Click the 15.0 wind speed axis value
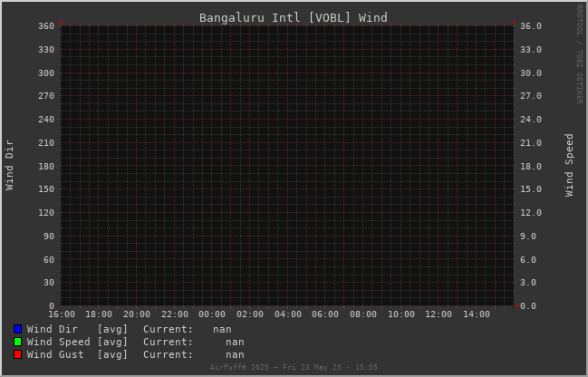 pos(531,189)
